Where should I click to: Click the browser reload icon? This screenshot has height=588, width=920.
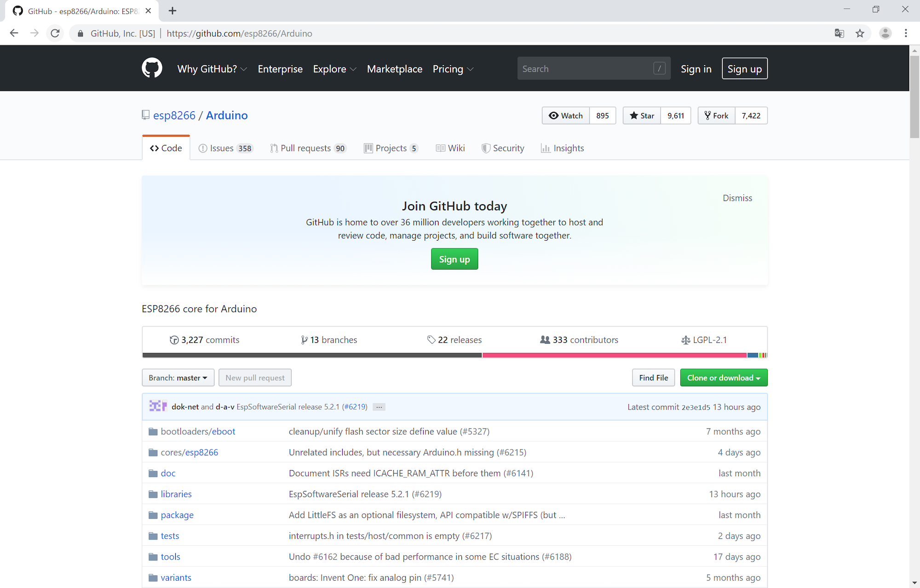click(x=55, y=33)
